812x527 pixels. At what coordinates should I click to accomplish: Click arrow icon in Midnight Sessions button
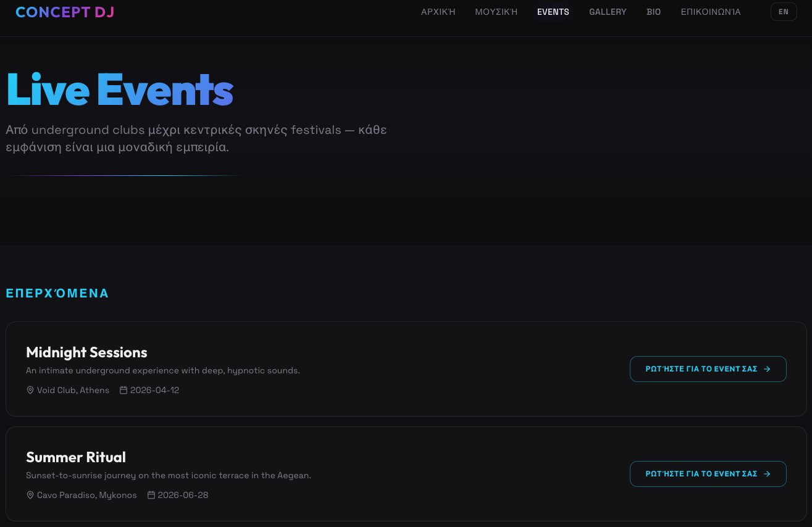pos(767,369)
